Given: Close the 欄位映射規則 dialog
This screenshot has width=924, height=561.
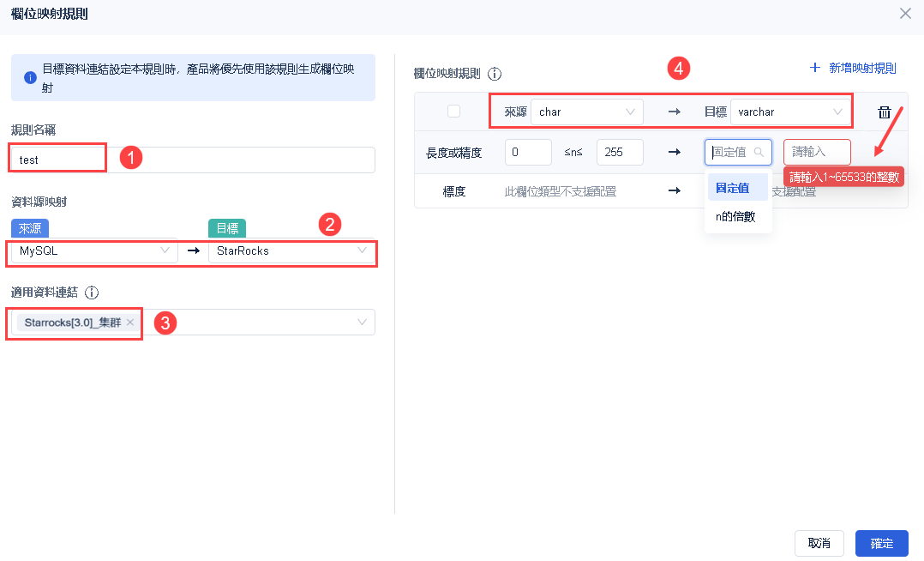Looking at the screenshot, I should coord(905,13).
